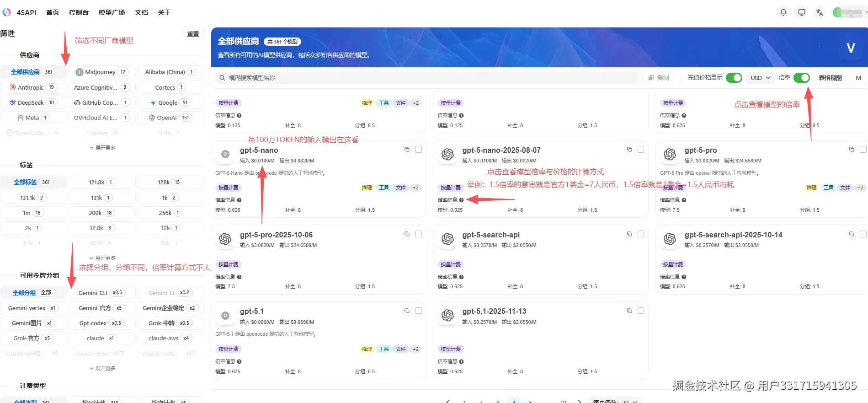Go to page 5 in pagination
This screenshot has width=868, height=403.
click(x=530, y=402)
